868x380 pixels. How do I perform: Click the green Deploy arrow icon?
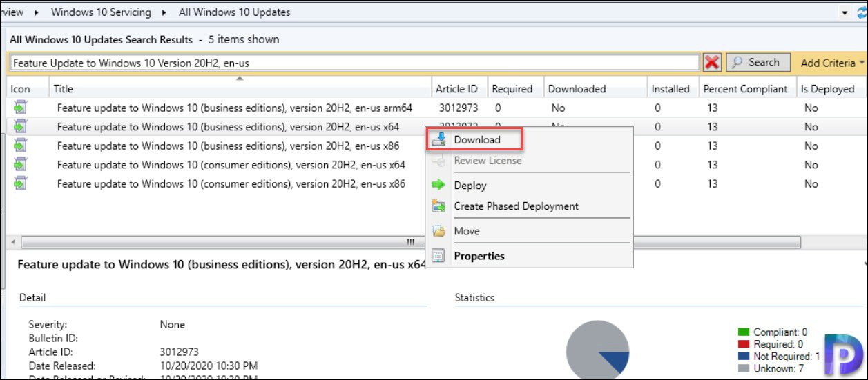[x=438, y=185]
